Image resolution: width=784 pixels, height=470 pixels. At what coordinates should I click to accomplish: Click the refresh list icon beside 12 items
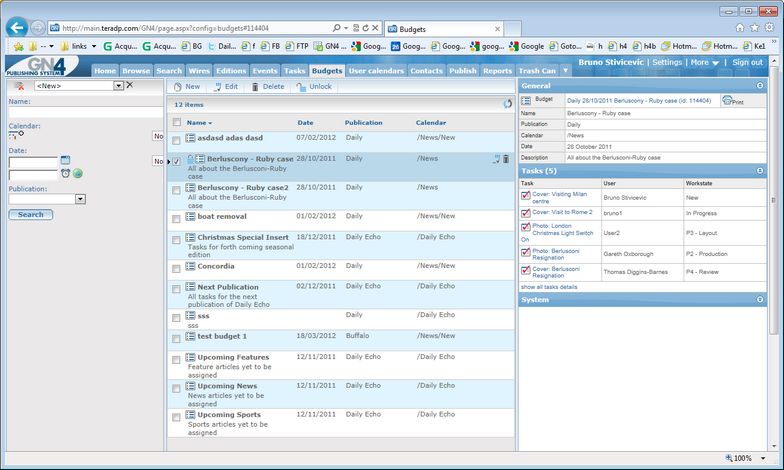(508, 104)
